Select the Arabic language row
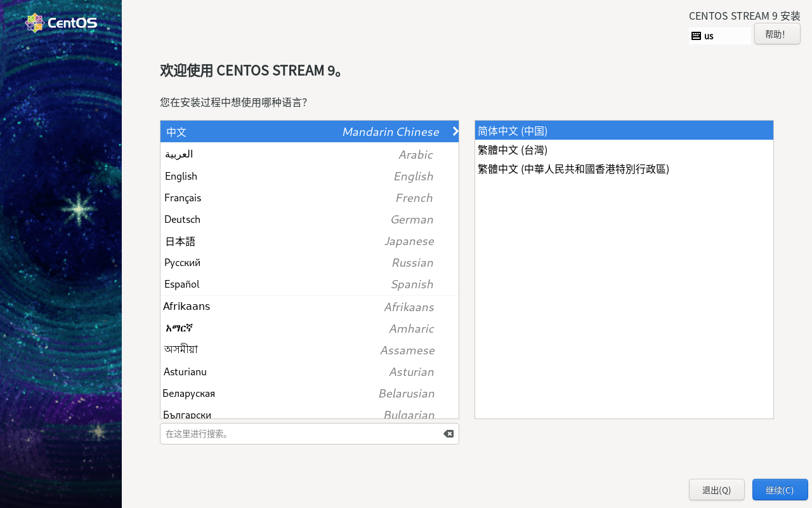The width and height of the screenshot is (812, 508). pos(310,154)
